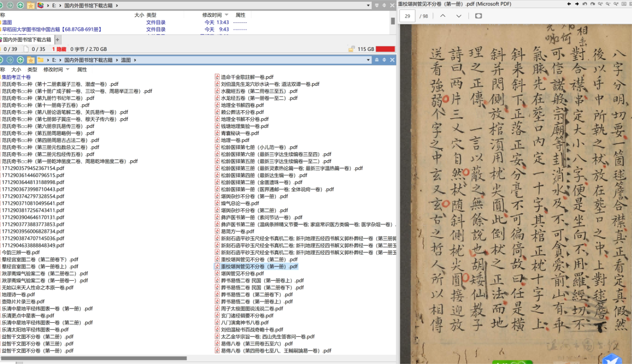Click the zoom in magnifier in preview header

coord(600,4)
